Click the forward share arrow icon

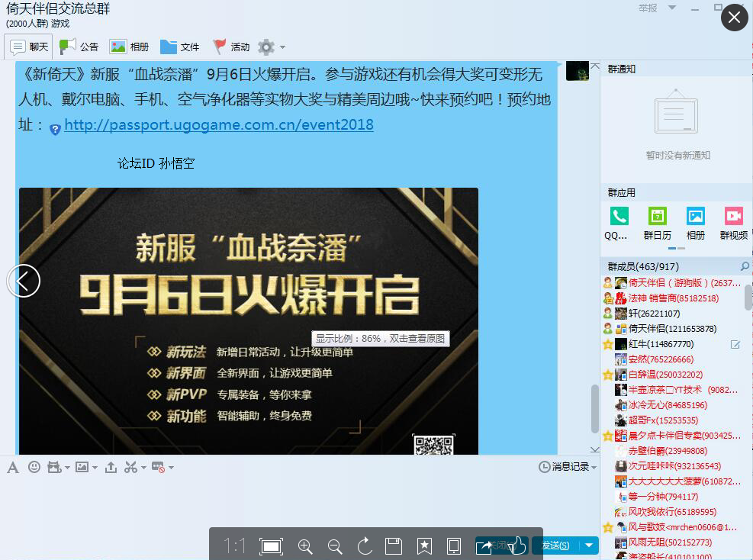coord(484,546)
